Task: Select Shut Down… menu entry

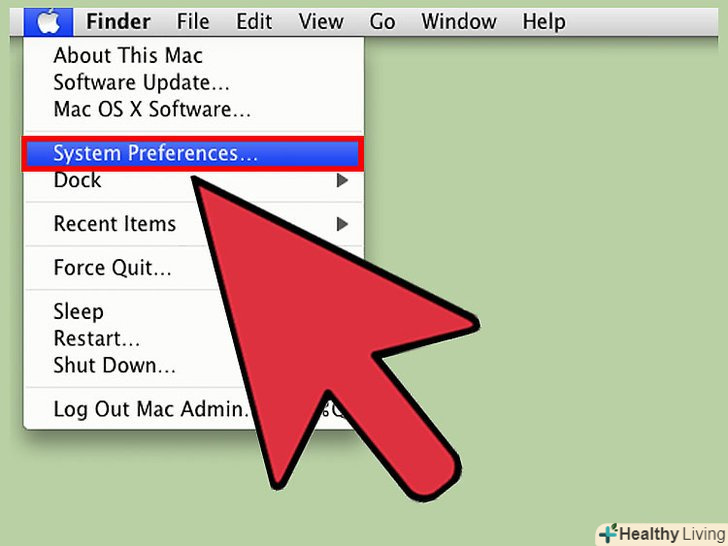Action: 114,365
